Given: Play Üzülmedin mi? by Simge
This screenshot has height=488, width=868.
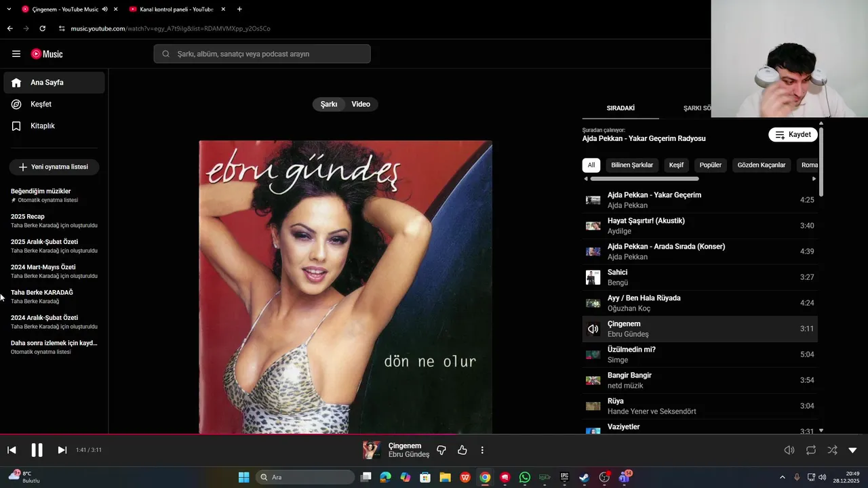Looking at the screenshot, I should point(700,354).
